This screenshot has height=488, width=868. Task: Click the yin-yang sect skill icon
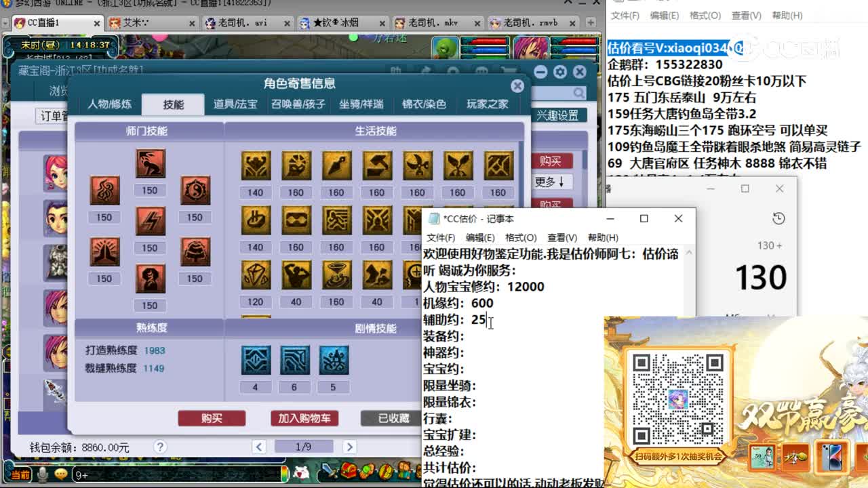pyautogui.click(x=195, y=190)
